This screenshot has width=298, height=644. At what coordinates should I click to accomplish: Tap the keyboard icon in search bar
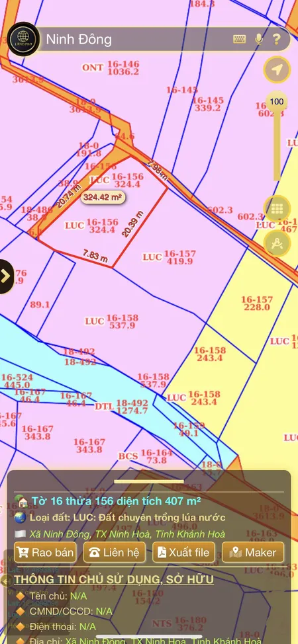[x=240, y=39]
